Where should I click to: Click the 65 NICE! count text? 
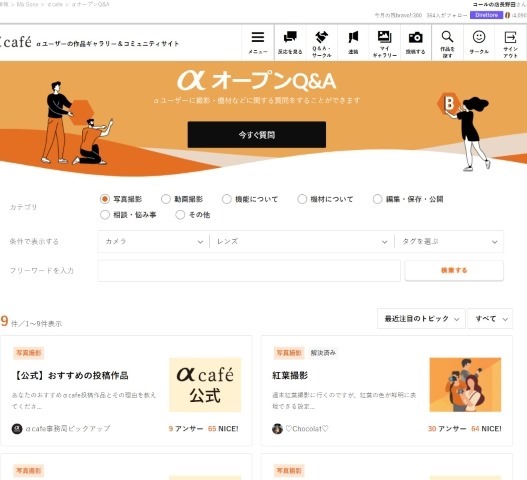click(x=223, y=429)
